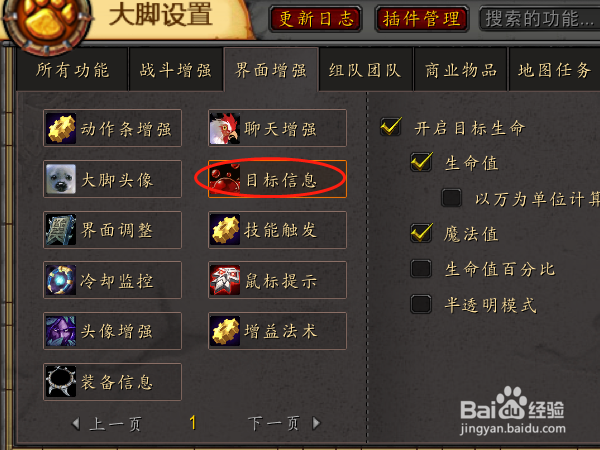
Task: Focus the 搜索的功能 search field
Action: [x=540, y=19]
